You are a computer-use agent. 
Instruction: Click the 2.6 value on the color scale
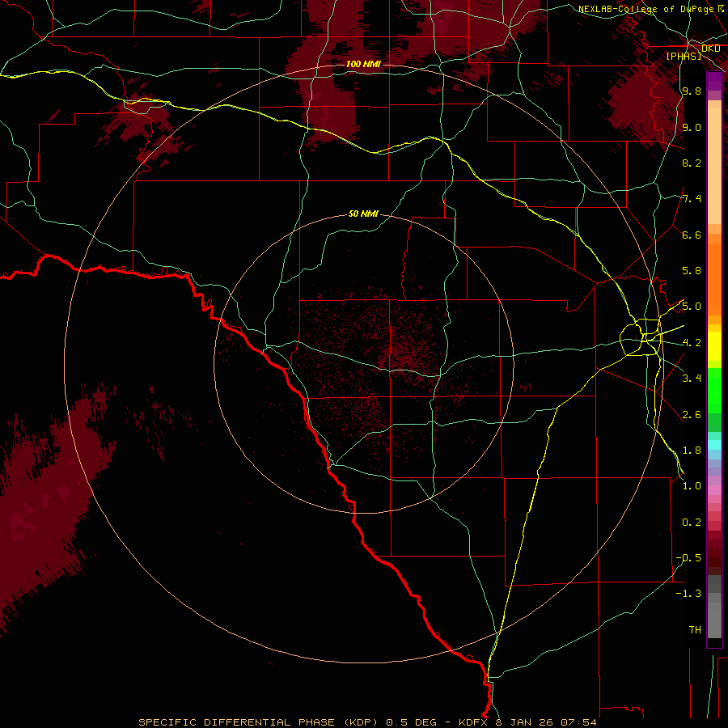[692, 415]
